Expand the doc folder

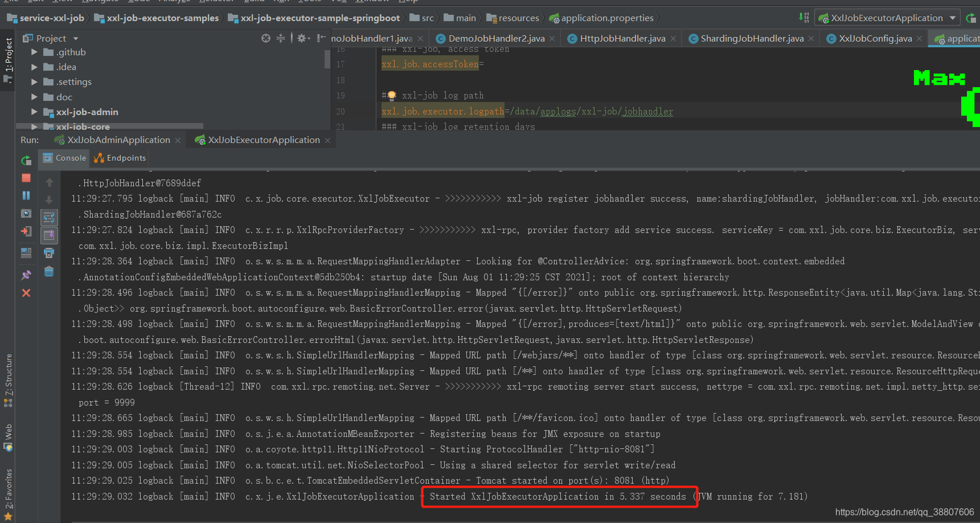34,97
